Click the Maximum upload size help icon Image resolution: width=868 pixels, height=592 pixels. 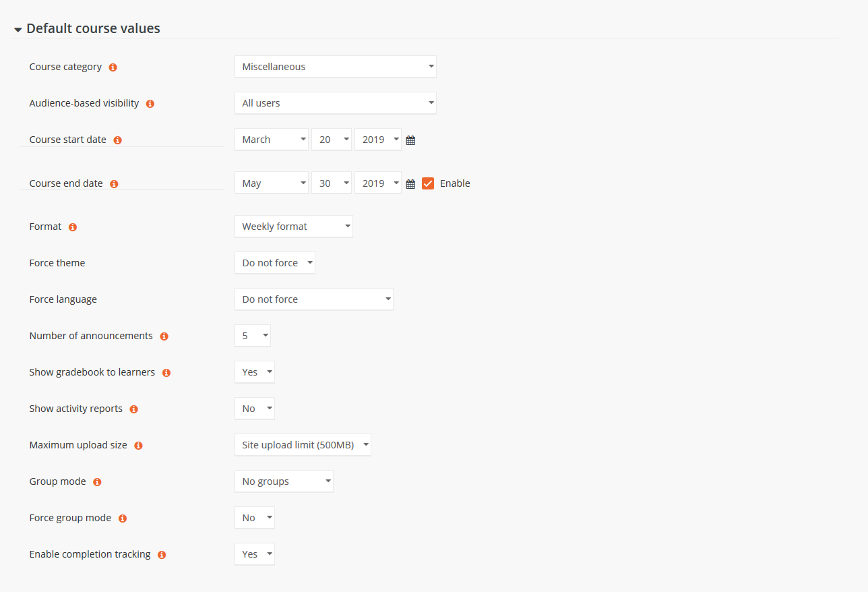(x=138, y=445)
